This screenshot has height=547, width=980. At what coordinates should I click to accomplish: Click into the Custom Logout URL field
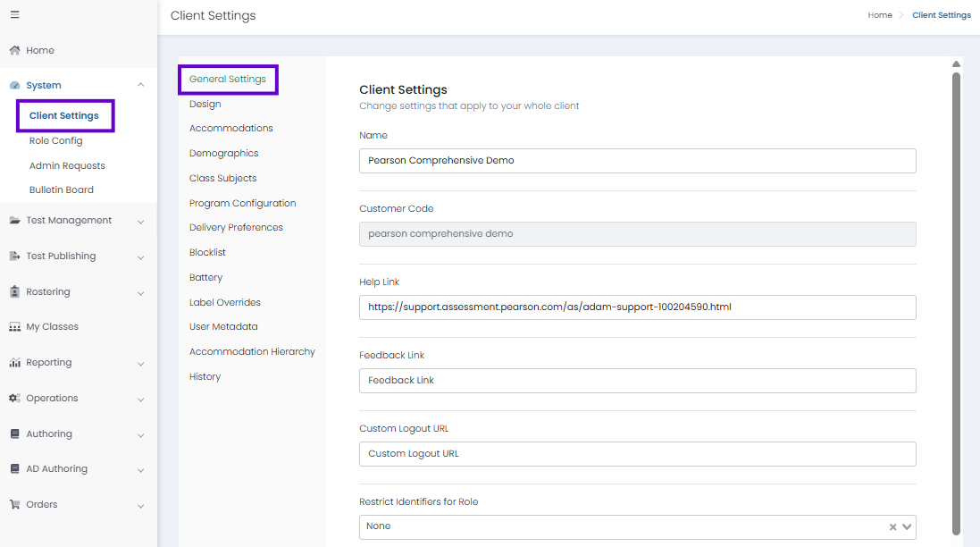coord(638,454)
